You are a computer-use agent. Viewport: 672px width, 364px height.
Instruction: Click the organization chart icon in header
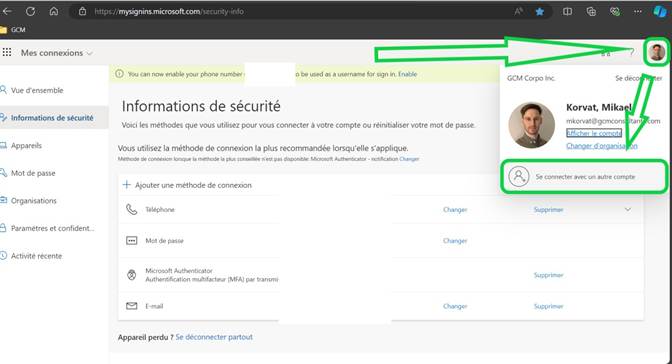[605, 53]
